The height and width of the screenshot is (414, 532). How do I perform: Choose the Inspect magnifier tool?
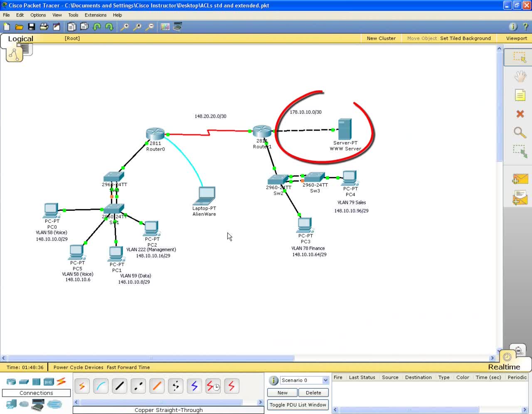(520, 133)
